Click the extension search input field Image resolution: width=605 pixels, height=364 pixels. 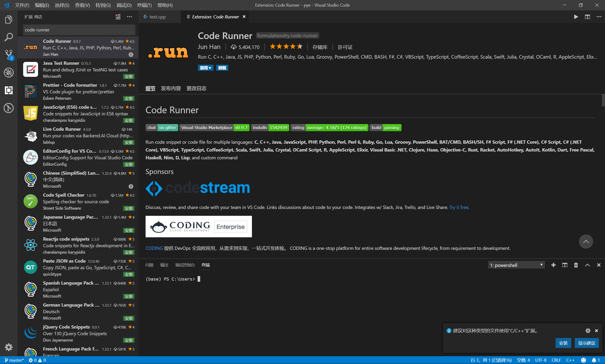pyautogui.click(x=78, y=30)
